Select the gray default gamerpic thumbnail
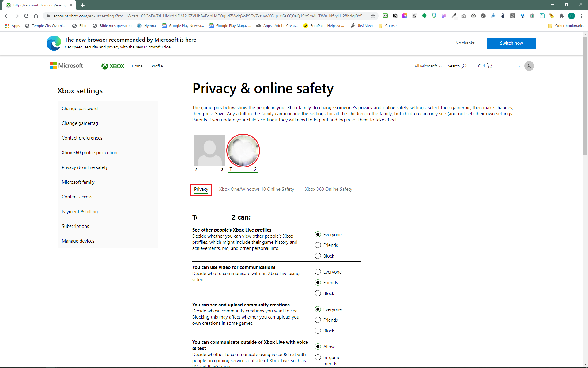Viewport: 588px width, 368px height. tap(209, 151)
